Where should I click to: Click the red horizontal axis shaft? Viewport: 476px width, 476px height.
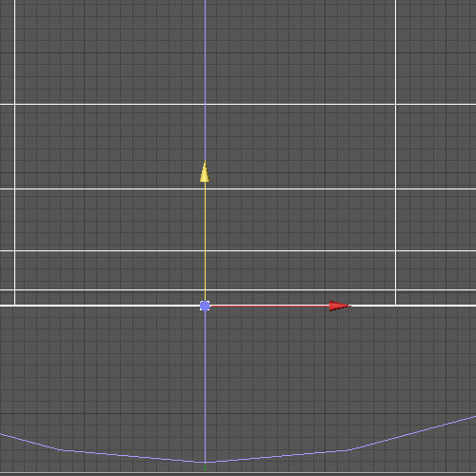pyautogui.click(x=269, y=306)
